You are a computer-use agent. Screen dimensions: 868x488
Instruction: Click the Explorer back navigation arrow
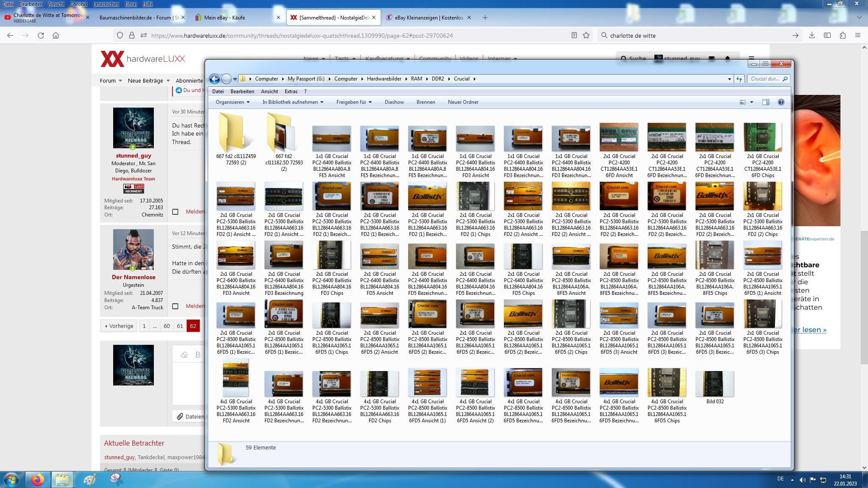215,79
